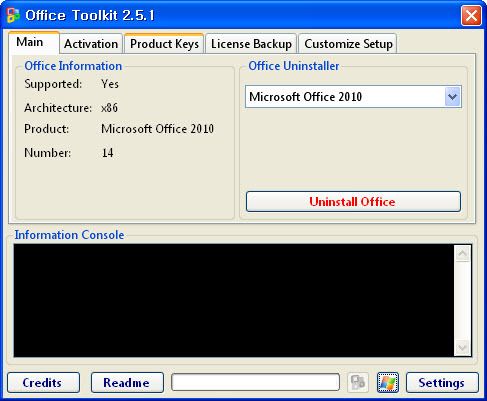487x401 pixels.
Task: Switch to License Backup tab
Action: pos(251,44)
